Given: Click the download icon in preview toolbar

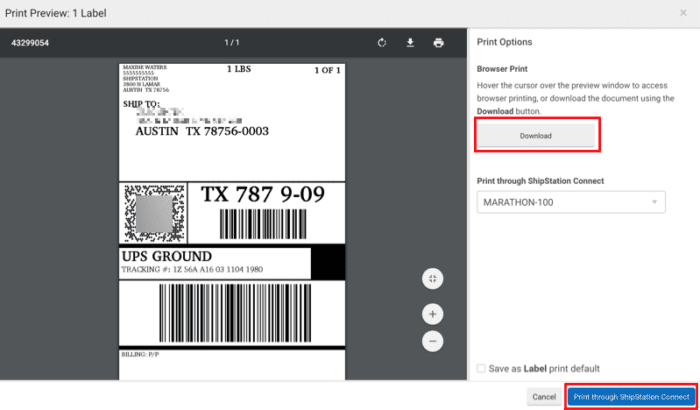Looking at the screenshot, I should 409,43.
